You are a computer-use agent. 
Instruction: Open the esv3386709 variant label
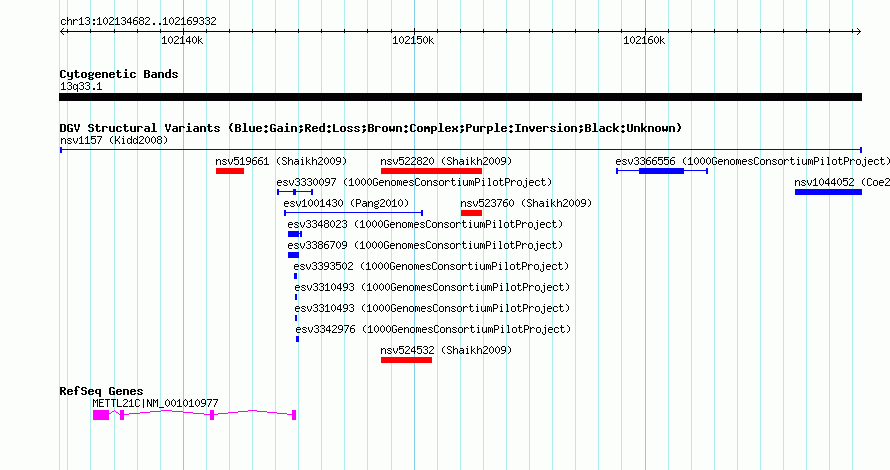tap(425, 245)
